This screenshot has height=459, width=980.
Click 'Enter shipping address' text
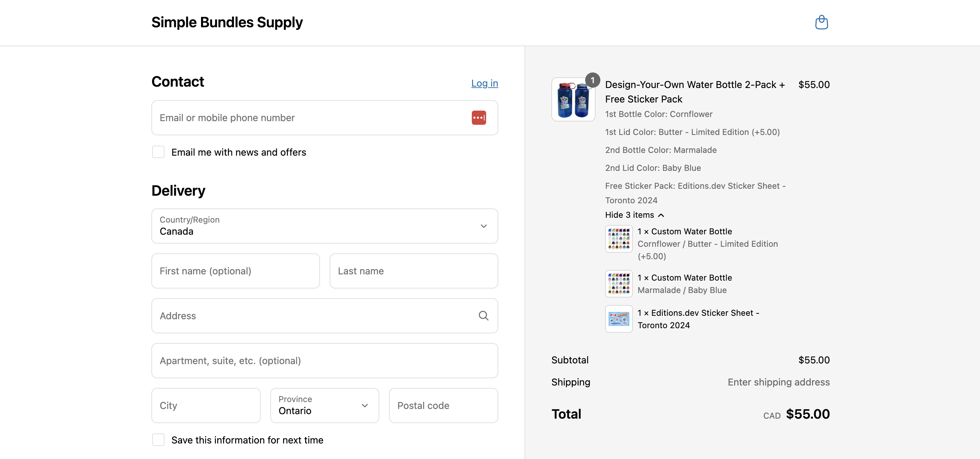778,382
